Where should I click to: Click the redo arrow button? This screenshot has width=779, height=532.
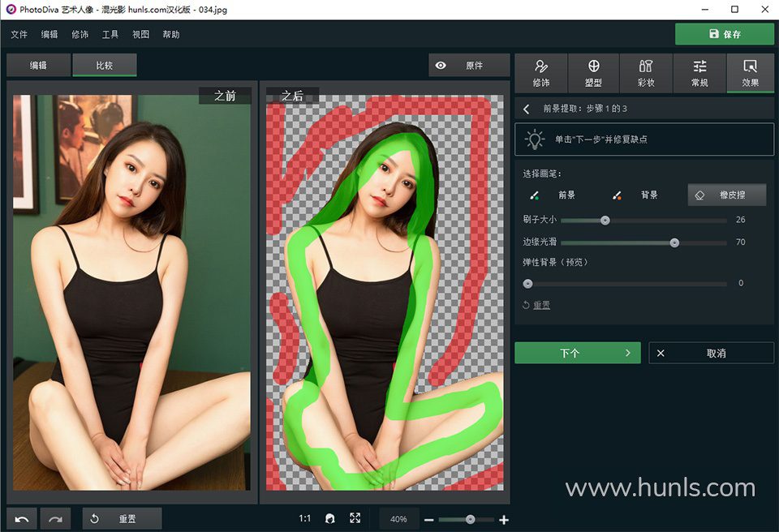tap(56, 519)
